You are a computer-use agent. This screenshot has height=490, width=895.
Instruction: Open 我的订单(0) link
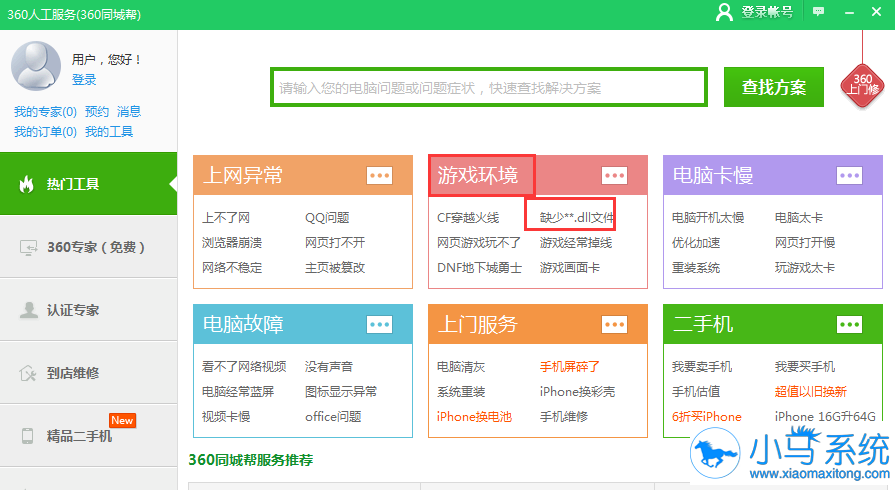pyautogui.click(x=45, y=132)
